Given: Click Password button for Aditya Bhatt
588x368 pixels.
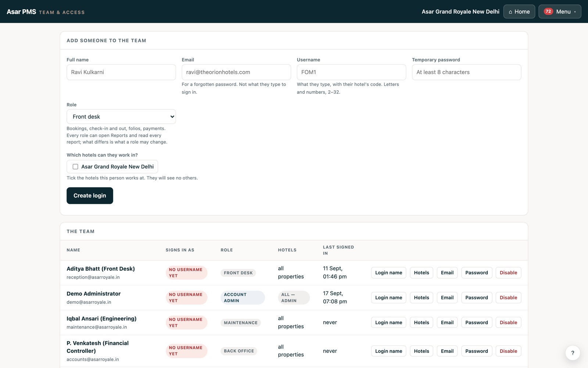Looking at the screenshot, I should [477, 273].
